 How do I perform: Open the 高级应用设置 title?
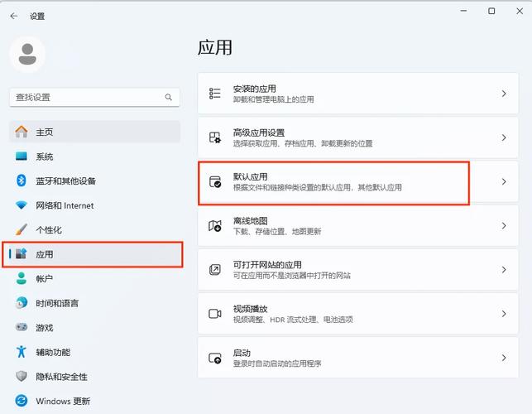pyautogui.click(x=259, y=132)
